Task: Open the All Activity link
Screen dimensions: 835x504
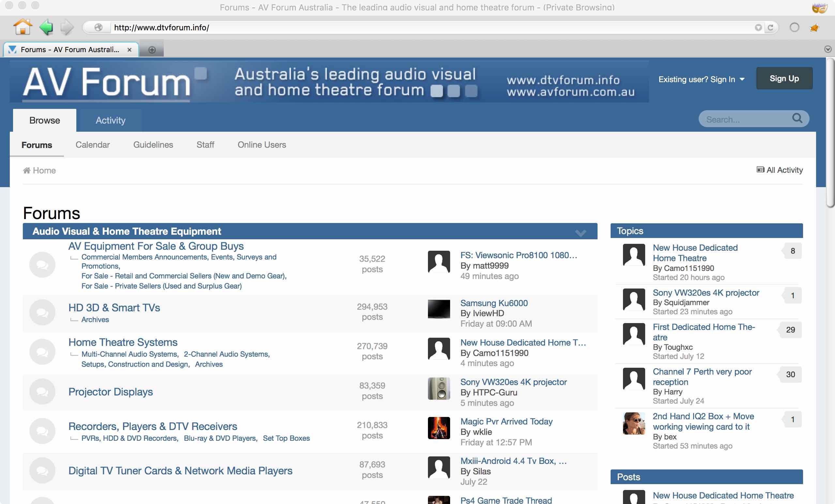Action: click(780, 170)
